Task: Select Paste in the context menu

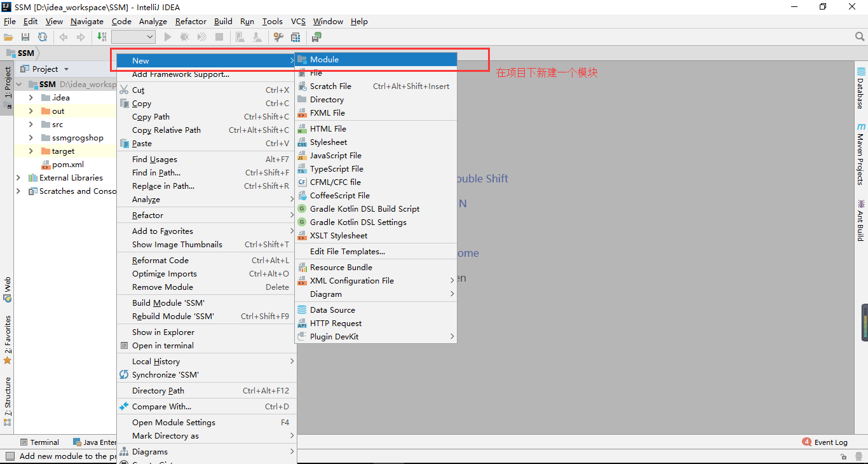Action: point(207,144)
